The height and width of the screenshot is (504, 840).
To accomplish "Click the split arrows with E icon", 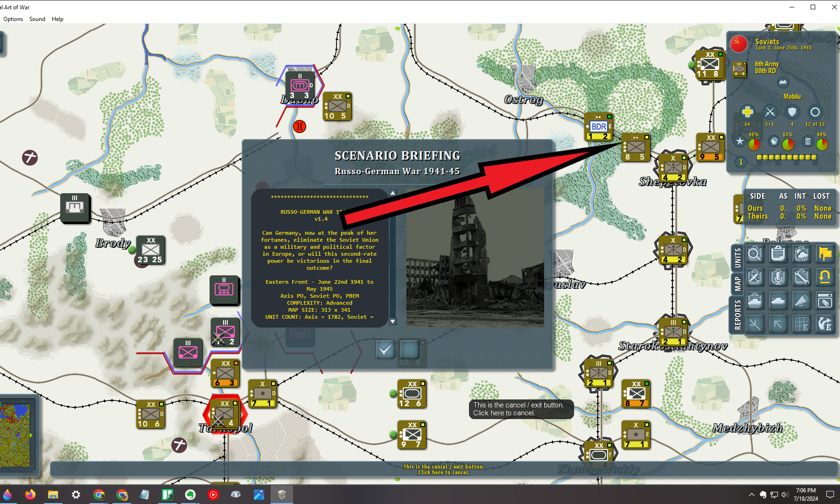I will click(x=825, y=324).
